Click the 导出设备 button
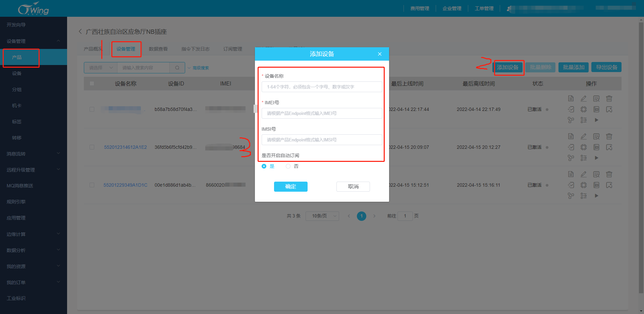 coord(606,67)
